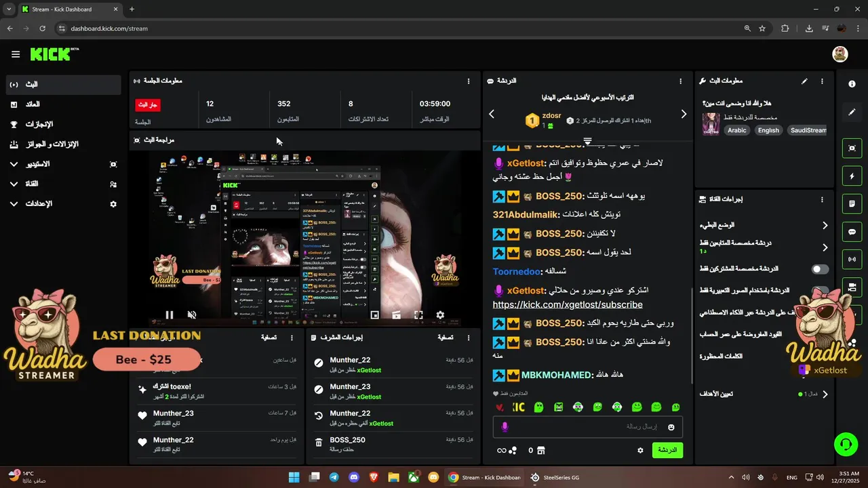Open Telegram from the Windows taskbar
Screen dimensions: 868x488
click(x=334, y=477)
